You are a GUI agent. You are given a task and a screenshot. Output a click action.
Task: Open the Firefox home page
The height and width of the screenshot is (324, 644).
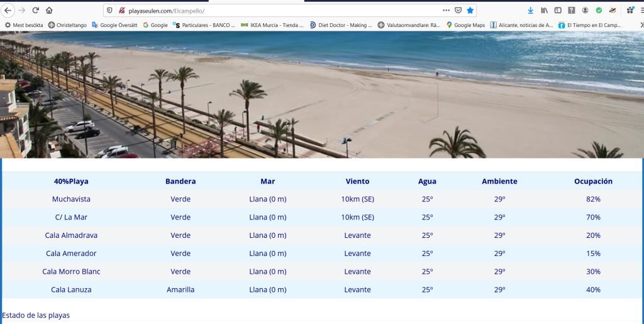click(x=49, y=10)
